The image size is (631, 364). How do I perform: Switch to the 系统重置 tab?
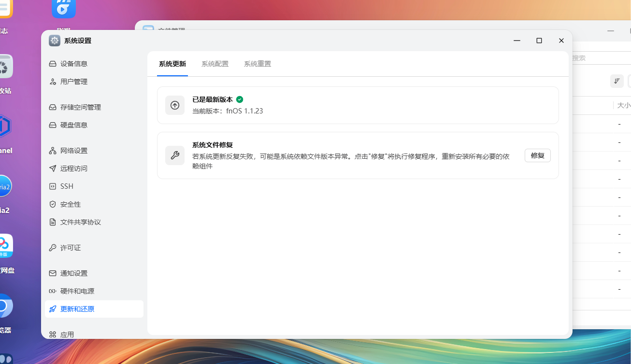(258, 64)
